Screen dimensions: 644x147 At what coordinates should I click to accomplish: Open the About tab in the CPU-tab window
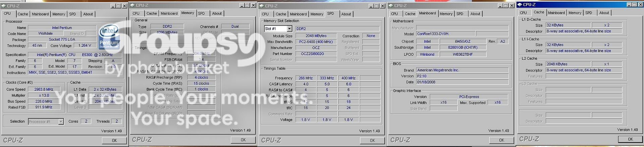[x=88, y=14]
